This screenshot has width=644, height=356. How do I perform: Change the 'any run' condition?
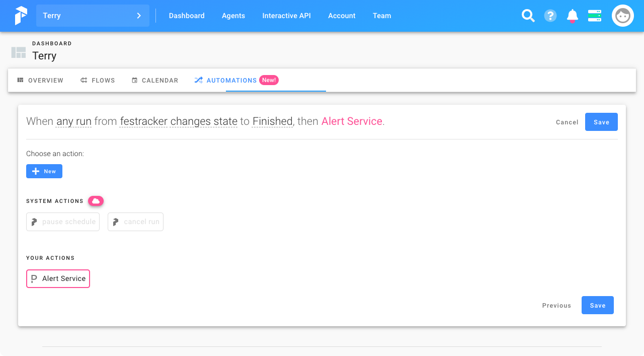(x=74, y=121)
